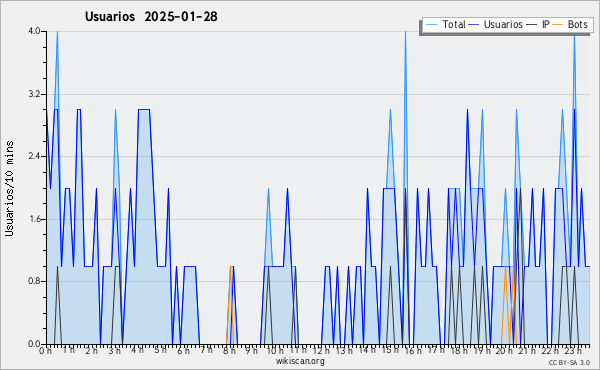Click the y-axis value '2.4'
Viewport: 600px width, 370px height.
34,156
